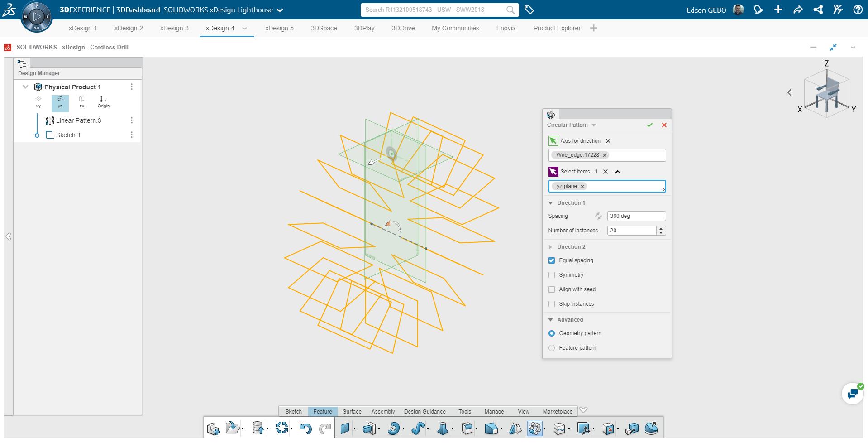Collapse the Select items list chevron
The height and width of the screenshot is (443, 868).
(x=618, y=172)
